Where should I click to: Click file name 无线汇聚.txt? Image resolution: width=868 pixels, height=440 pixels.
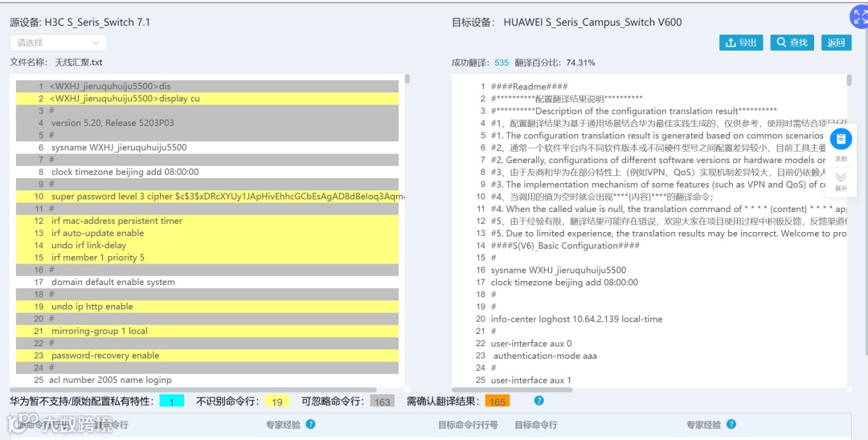(79, 63)
